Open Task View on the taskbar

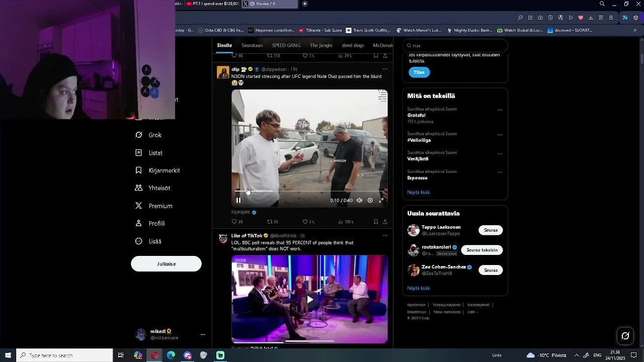coord(121,355)
